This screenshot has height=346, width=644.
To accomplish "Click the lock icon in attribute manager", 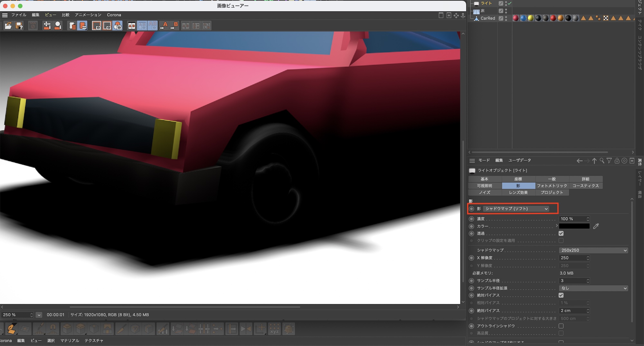I will tap(617, 161).
